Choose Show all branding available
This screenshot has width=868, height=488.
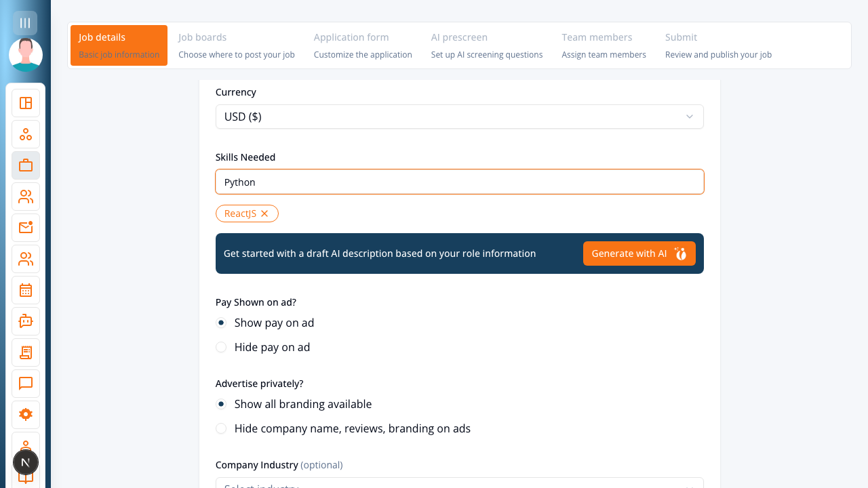point(221,404)
